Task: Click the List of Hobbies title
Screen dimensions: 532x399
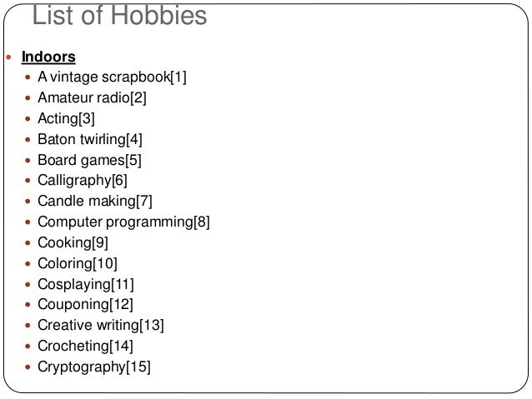Action: click(119, 16)
